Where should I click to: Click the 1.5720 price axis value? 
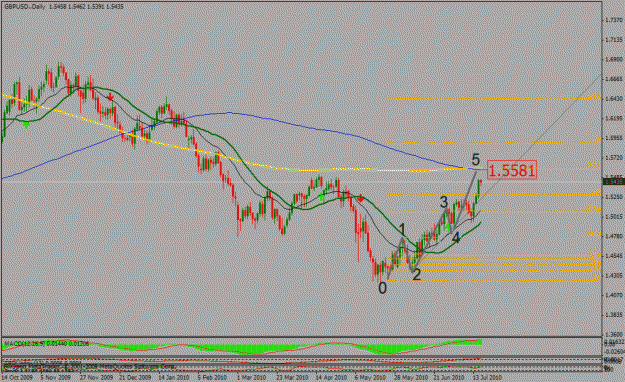point(614,158)
